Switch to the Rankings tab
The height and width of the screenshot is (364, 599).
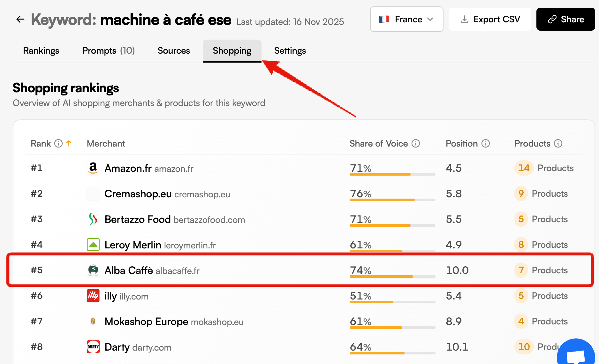[41, 50]
